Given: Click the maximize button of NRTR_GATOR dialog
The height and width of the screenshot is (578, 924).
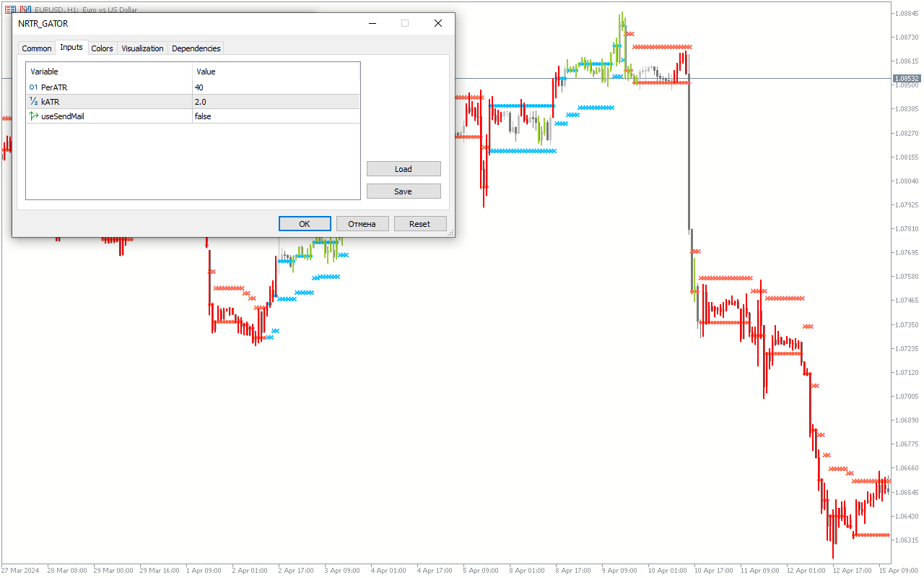Looking at the screenshot, I should click(x=405, y=23).
